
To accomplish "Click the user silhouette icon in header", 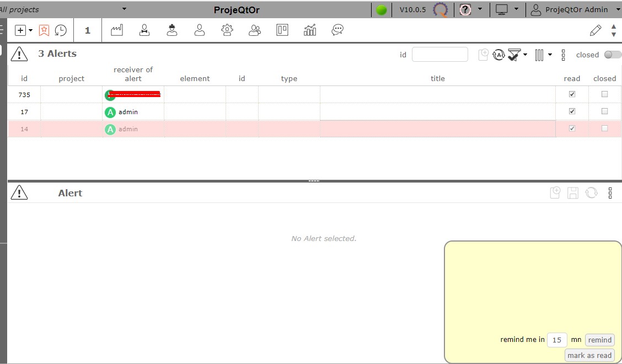I will pyautogui.click(x=536, y=10).
